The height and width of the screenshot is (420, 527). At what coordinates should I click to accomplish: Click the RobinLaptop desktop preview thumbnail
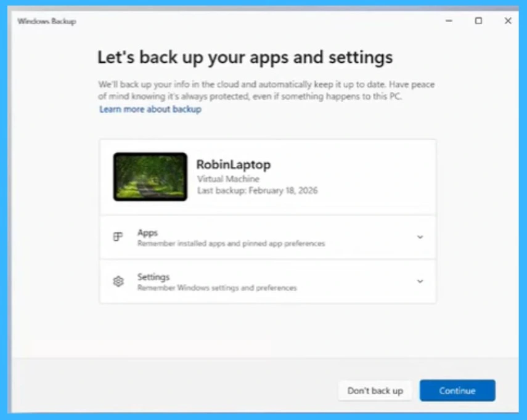click(x=150, y=177)
